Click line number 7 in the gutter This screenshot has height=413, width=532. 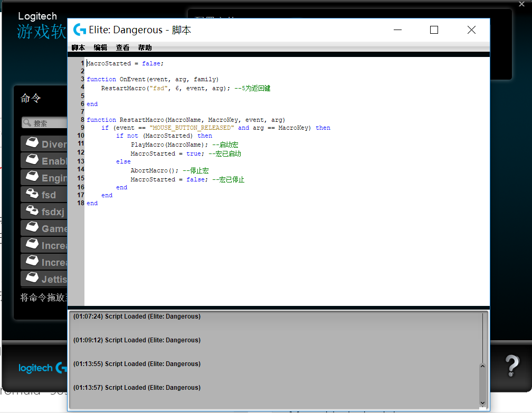pyautogui.click(x=82, y=112)
